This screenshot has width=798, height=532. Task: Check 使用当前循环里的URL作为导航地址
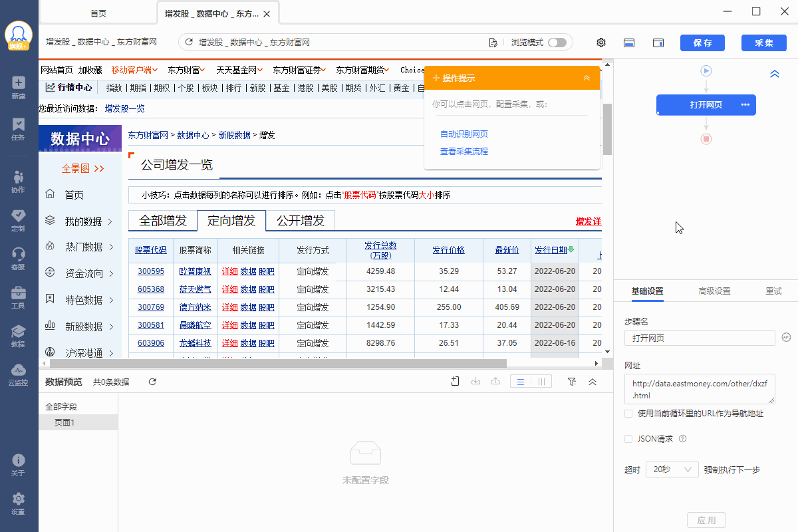[628, 414]
